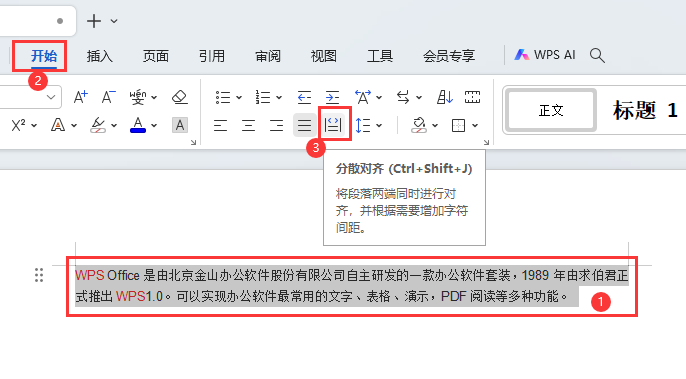
Task: Add a new document tab with plus
Action: click(94, 21)
